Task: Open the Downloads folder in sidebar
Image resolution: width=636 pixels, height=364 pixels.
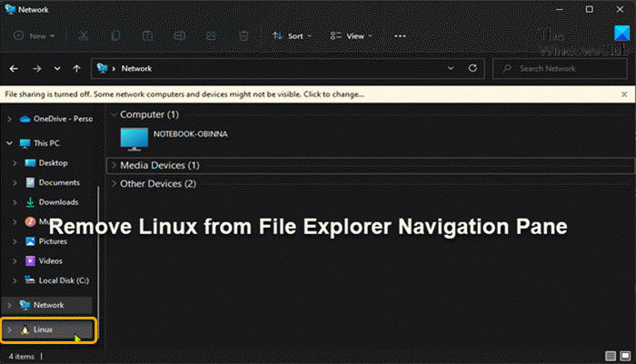Action: point(57,202)
